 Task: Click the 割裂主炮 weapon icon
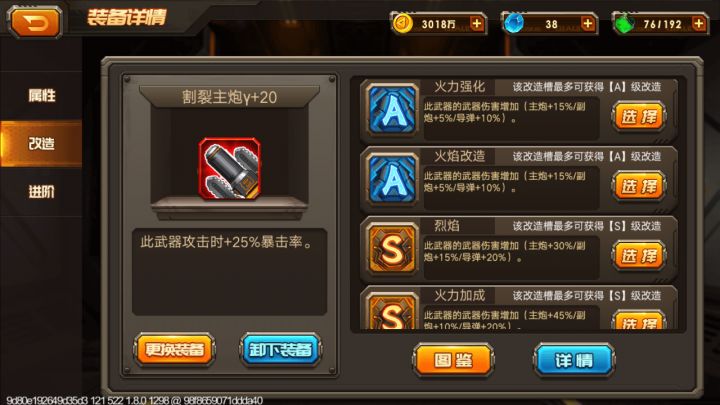tap(230, 169)
